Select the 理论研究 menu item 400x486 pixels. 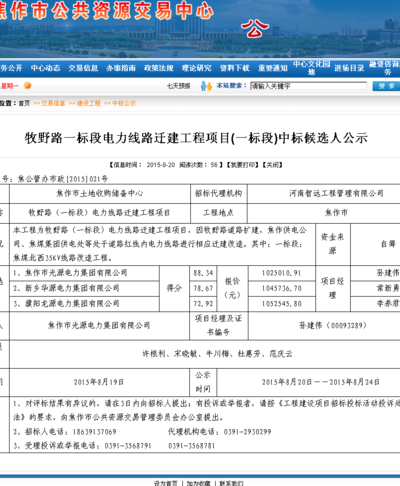[197, 68]
